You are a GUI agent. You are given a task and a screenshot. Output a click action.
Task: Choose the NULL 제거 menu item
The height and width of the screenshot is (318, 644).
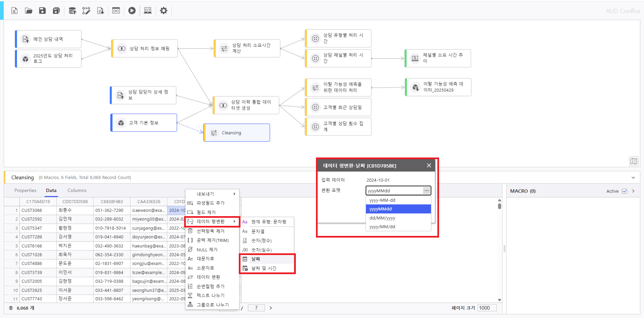coord(207,250)
